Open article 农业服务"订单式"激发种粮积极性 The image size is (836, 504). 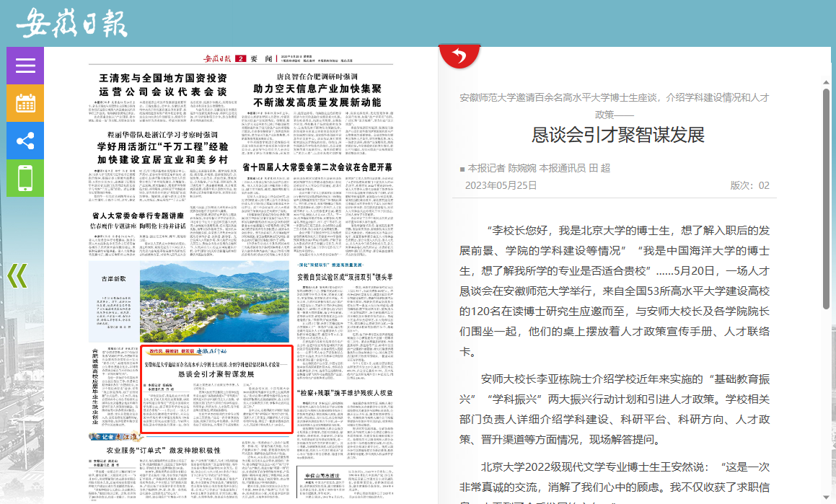[163, 450]
